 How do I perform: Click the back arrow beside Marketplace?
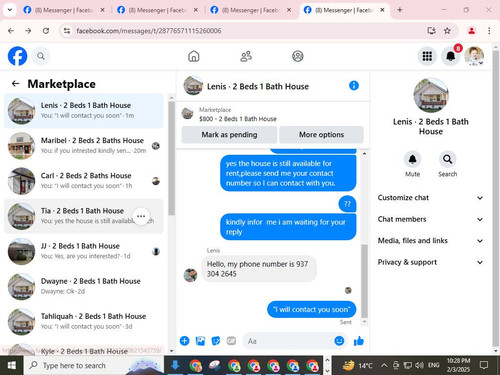coord(15,83)
